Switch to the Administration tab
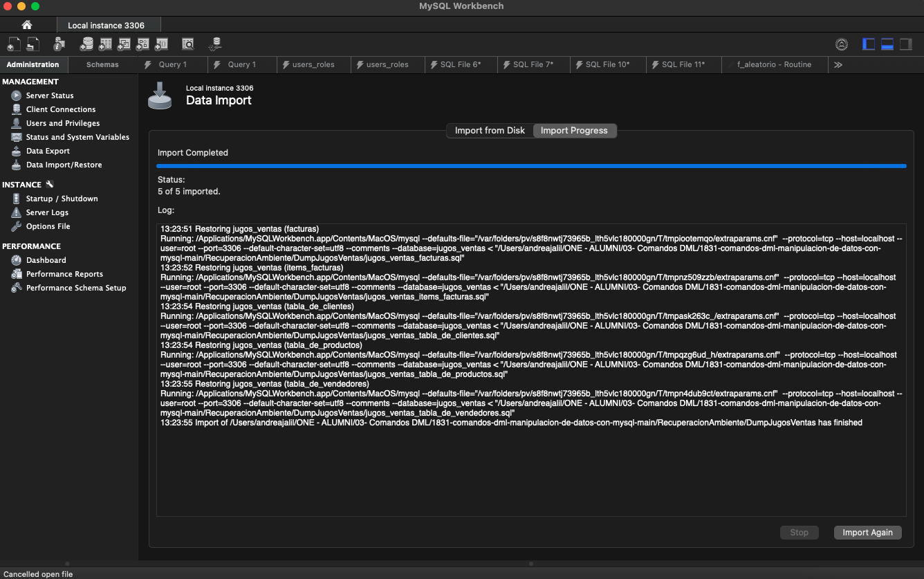Image resolution: width=924 pixels, height=579 pixels. [33, 64]
